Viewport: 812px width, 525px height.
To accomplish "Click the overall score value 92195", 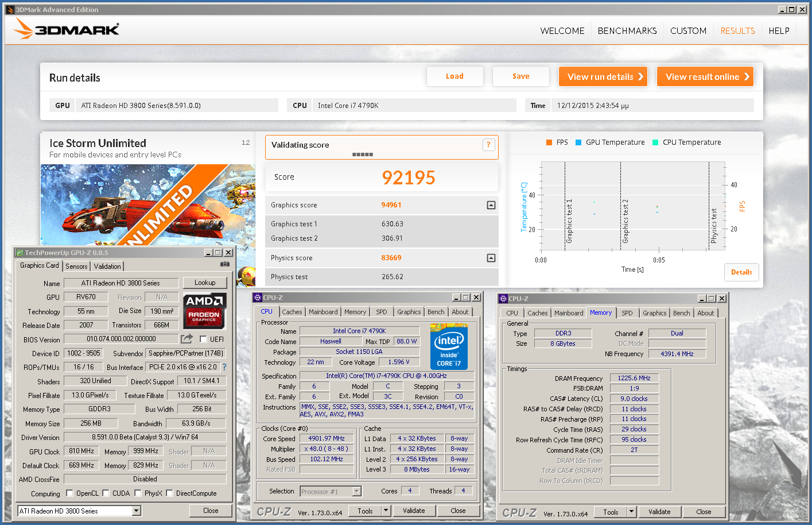I will pyautogui.click(x=409, y=177).
